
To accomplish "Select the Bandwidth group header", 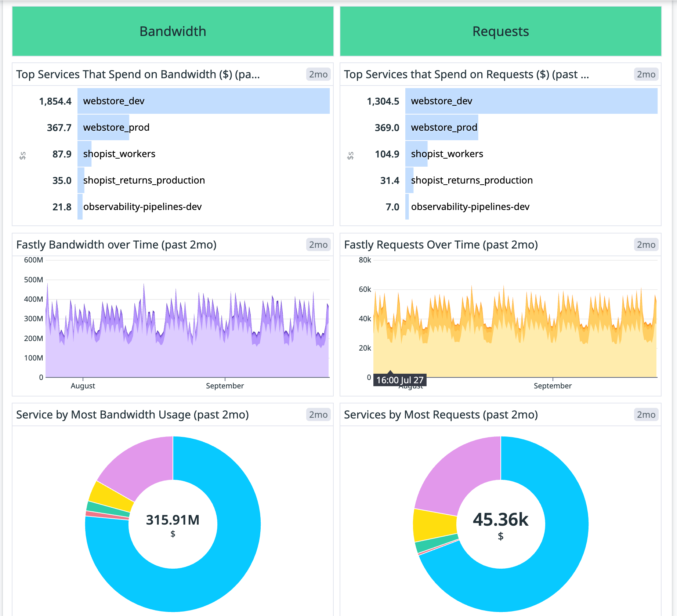I will click(173, 31).
